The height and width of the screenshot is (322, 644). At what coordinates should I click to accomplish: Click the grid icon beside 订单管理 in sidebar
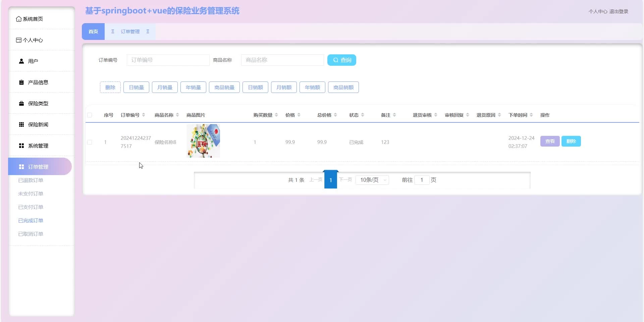tap(21, 167)
